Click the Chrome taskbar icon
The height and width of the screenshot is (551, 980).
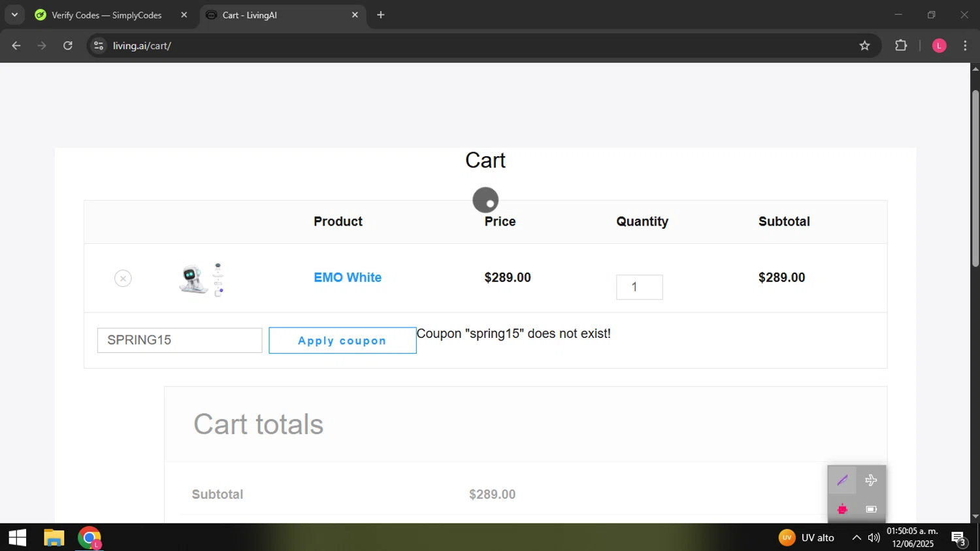point(90,538)
